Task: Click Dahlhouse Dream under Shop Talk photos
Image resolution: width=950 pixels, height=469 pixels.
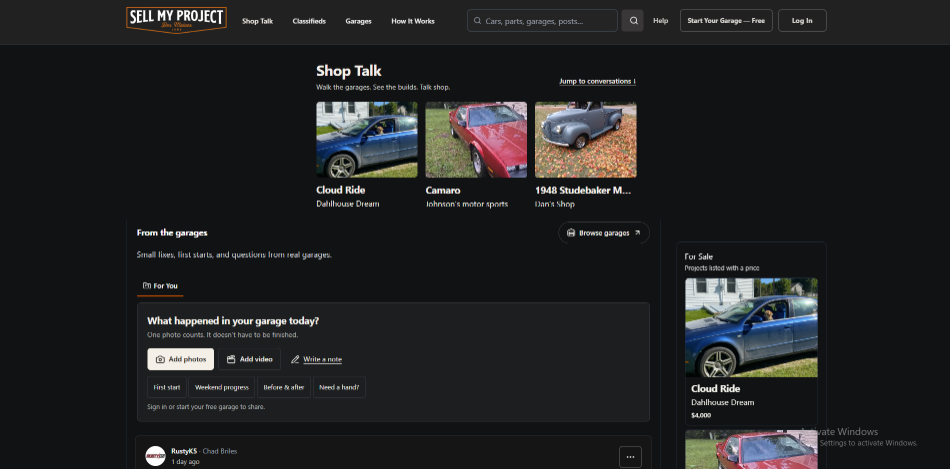Action: (348, 204)
